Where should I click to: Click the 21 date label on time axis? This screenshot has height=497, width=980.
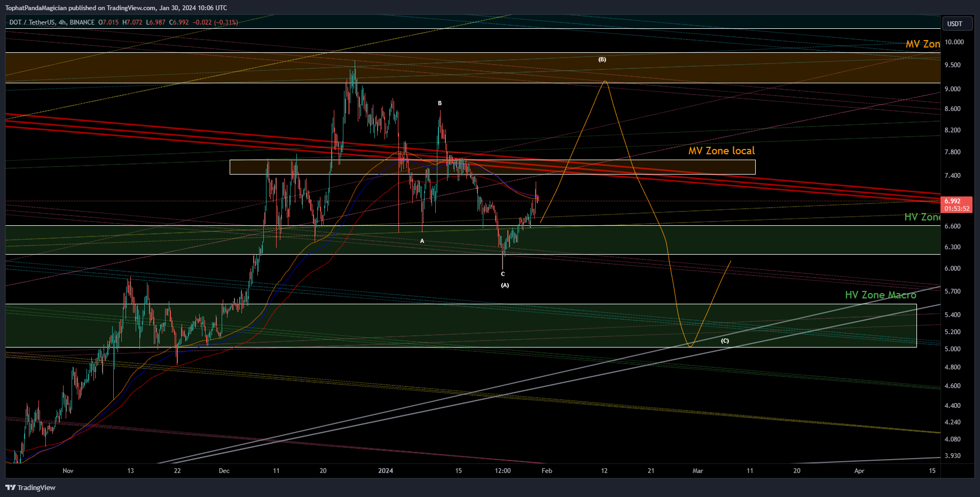point(651,471)
